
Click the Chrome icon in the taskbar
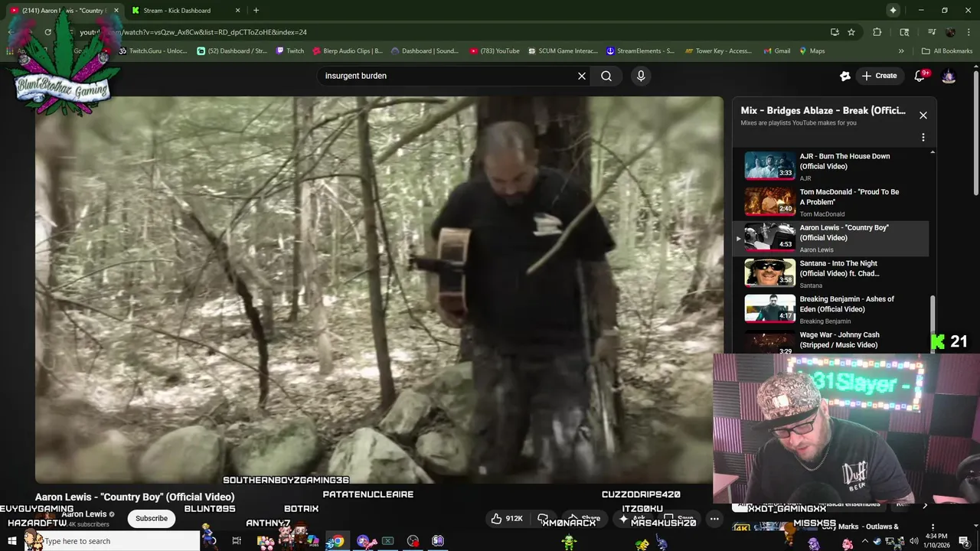pyautogui.click(x=337, y=541)
